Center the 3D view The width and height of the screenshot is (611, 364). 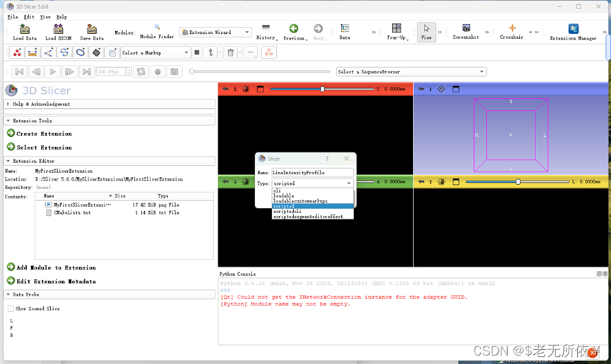coord(441,89)
